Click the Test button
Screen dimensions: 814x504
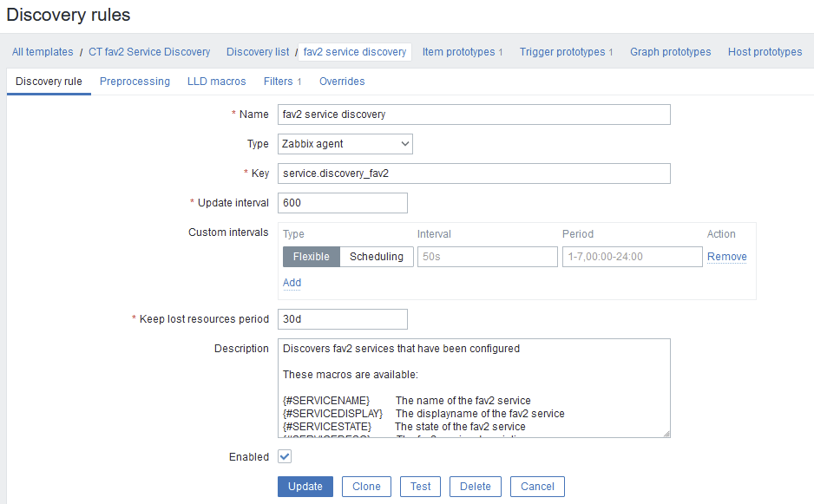[x=421, y=487]
